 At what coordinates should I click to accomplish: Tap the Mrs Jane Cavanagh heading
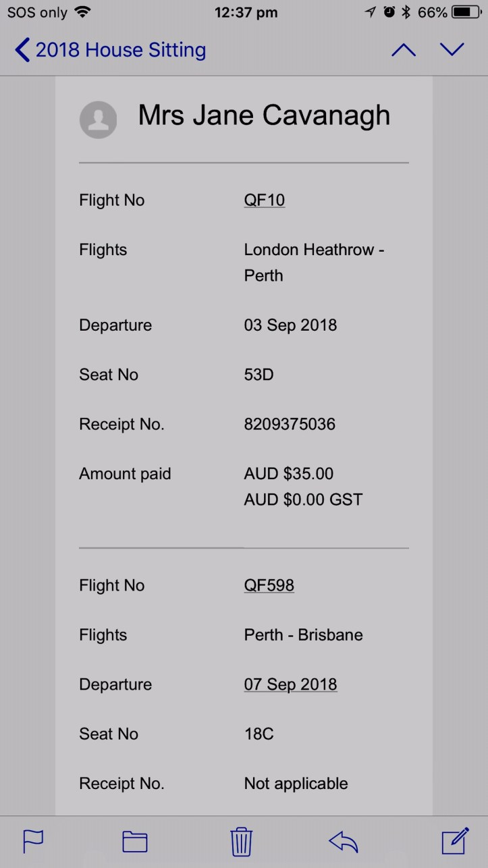264,115
